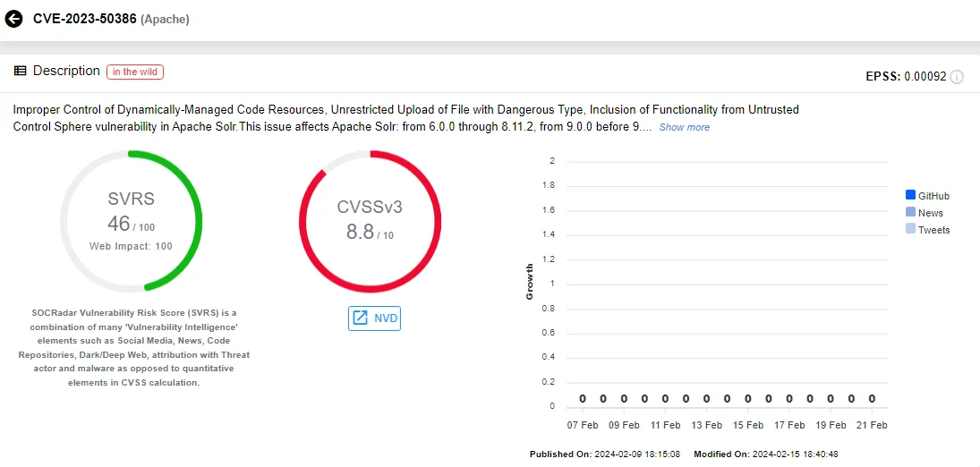Click the SVRS score gauge
Viewport: 980px width, 467px height.
point(132,221)
